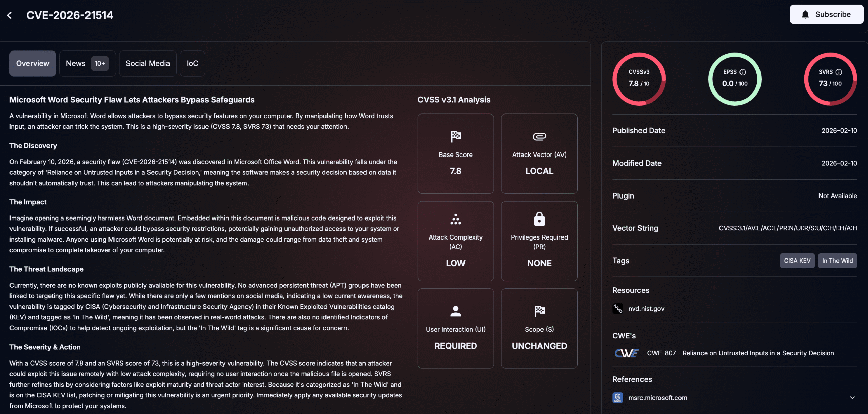Select the CISA KEV tag
The width and height of the screenshot is (868, 414).
[x=797, y=261]
